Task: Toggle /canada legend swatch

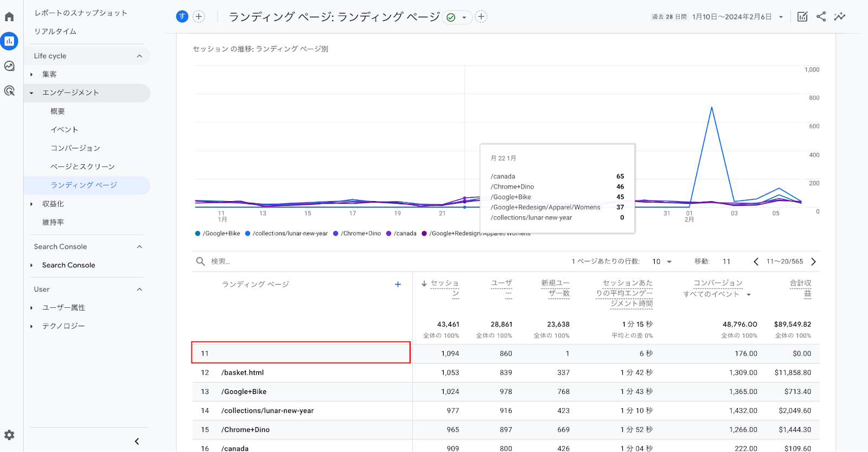Action: 388,234
